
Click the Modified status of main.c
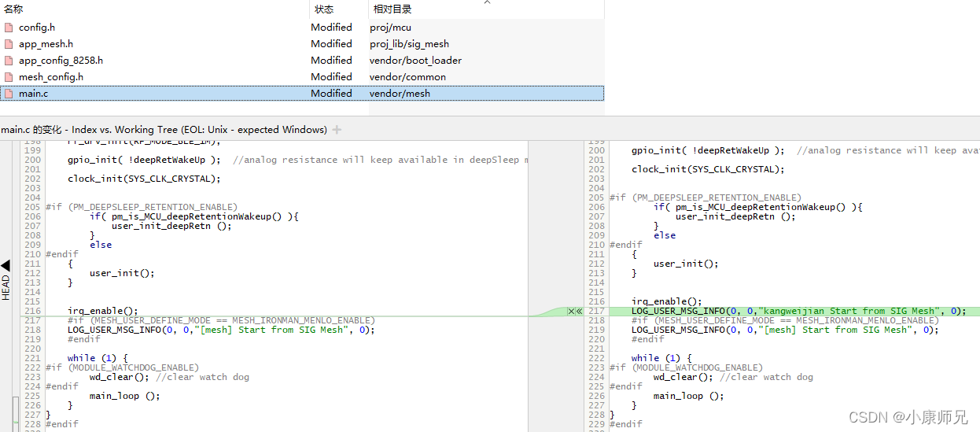(331, 94)
